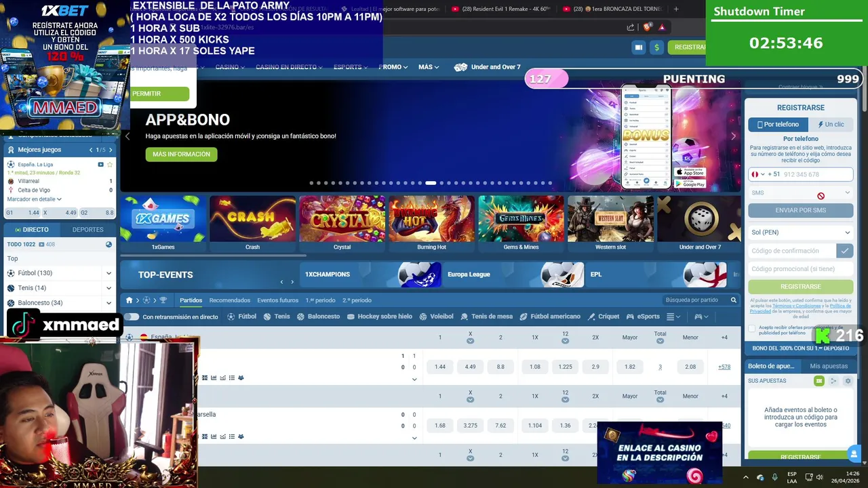Switch to the DIRECTO tab
The image size is (868, 488).
coord(32,230)
